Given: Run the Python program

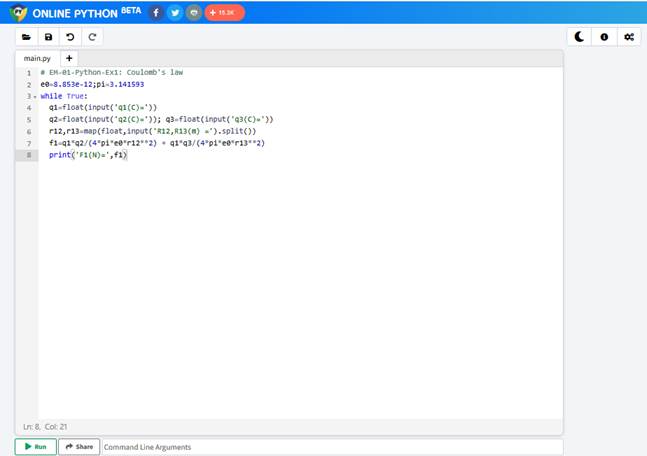Looking at the screenshot, I should 35,447.
